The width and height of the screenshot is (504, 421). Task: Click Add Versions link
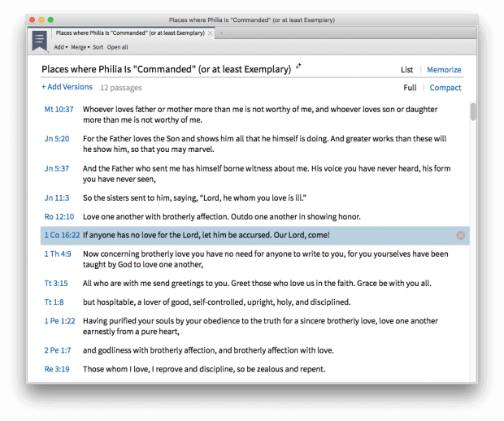coord(67,87)
